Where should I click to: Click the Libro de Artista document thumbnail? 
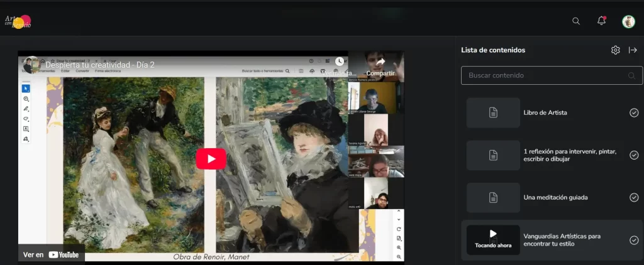[x=493, y=112]
